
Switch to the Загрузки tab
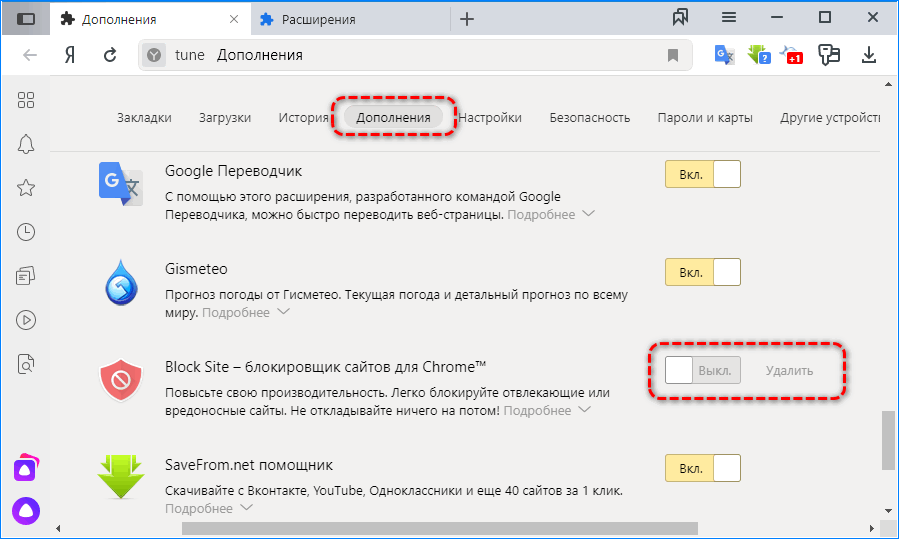pyautogui.click(x=225, y=118)
